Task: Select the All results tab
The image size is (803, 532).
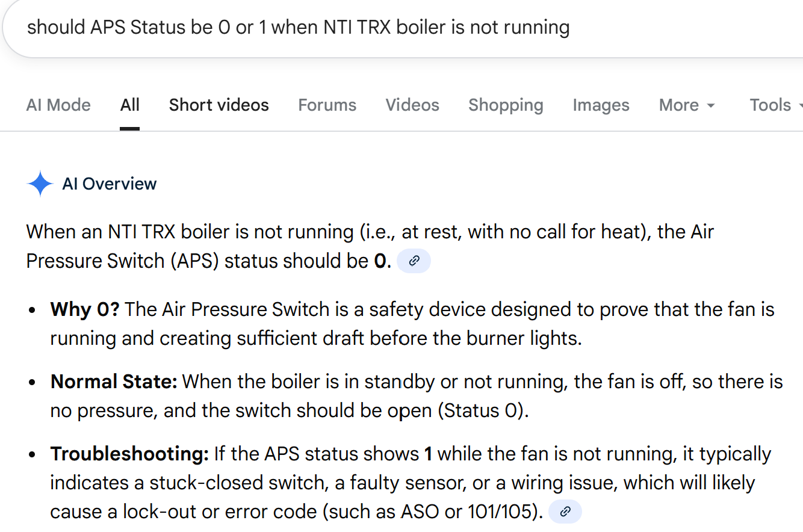Action: coord(129,105)
